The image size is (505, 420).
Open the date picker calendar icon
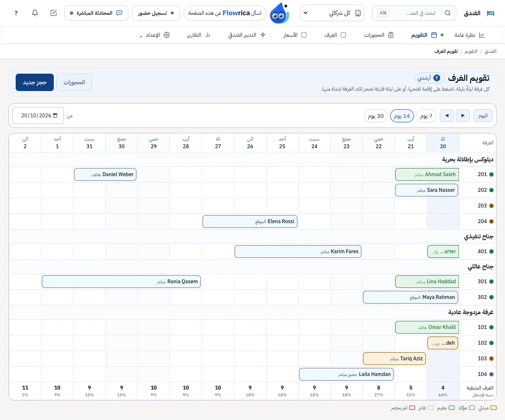point(55,116)
